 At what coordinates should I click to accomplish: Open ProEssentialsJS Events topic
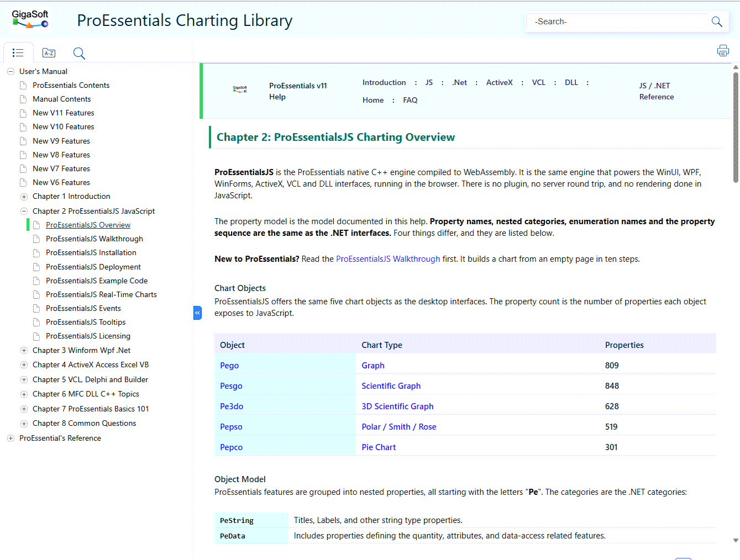point(83,308)
